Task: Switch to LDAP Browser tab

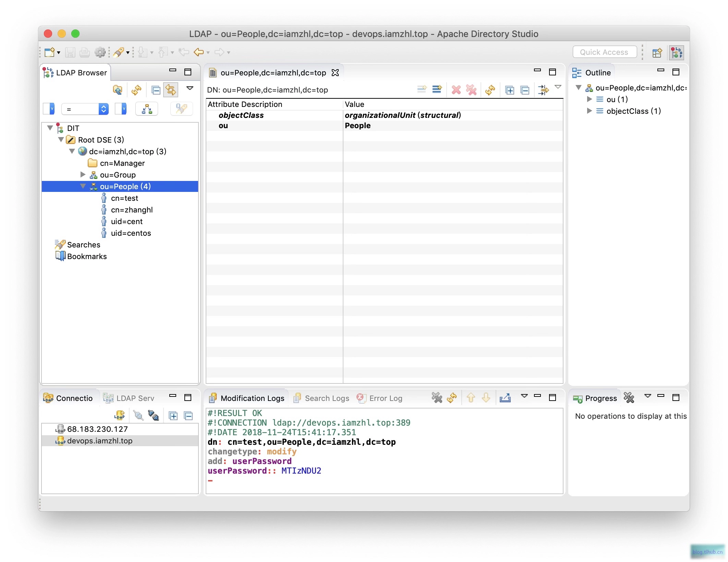Action: pyautogui.click(x=75, y=73)
